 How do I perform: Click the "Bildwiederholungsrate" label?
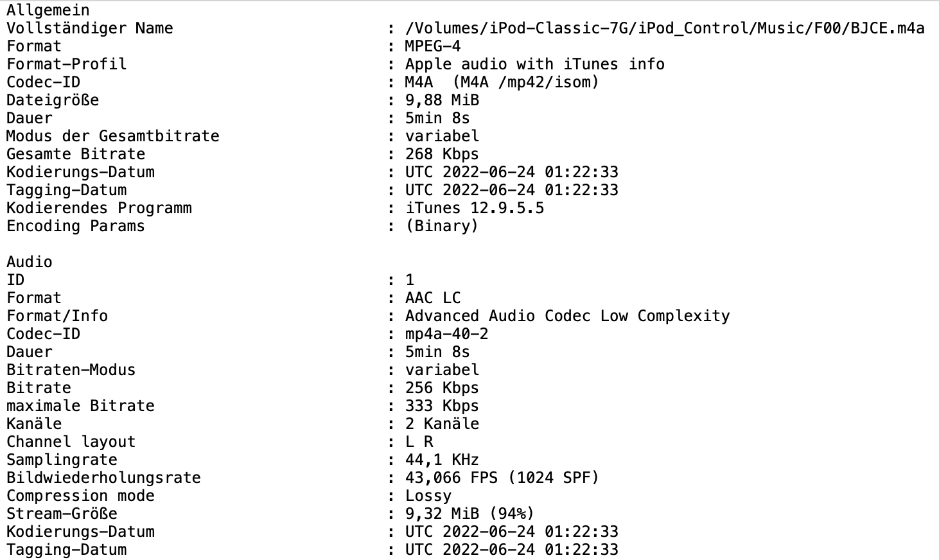(x=103, y=478)
